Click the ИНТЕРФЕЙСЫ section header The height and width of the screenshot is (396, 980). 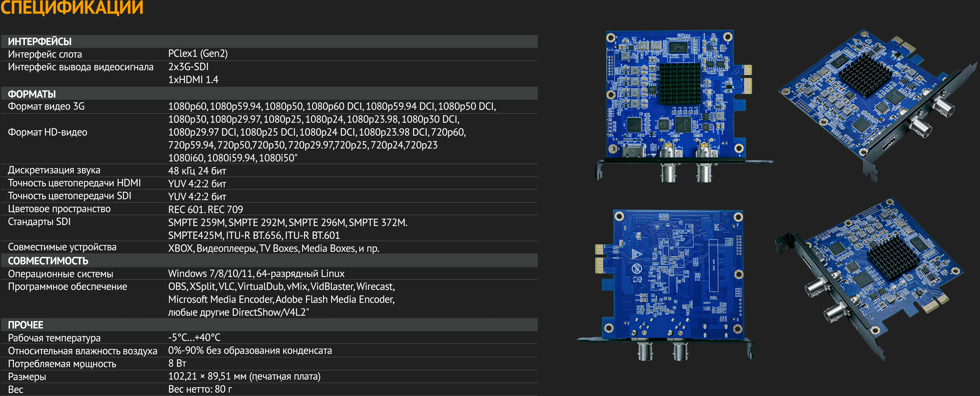(40, 41)
